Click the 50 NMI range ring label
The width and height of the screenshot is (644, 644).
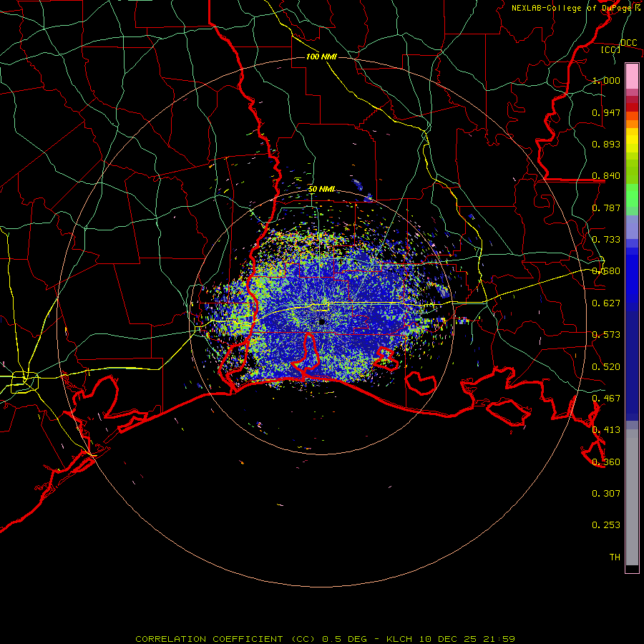tap(321, 189)
